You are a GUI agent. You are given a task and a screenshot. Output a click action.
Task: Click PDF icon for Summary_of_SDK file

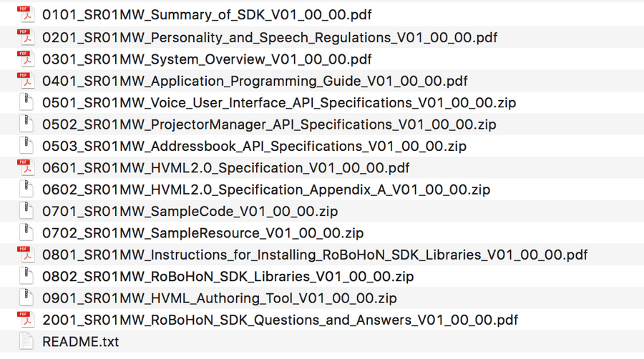click(26, 14)
